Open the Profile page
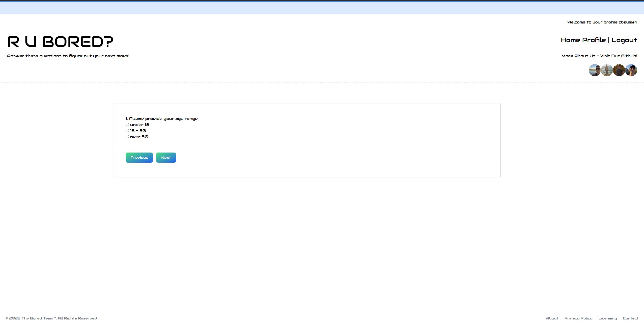This screenshot has width=644, height=323. pyautogui.click(x=594, y=40)
